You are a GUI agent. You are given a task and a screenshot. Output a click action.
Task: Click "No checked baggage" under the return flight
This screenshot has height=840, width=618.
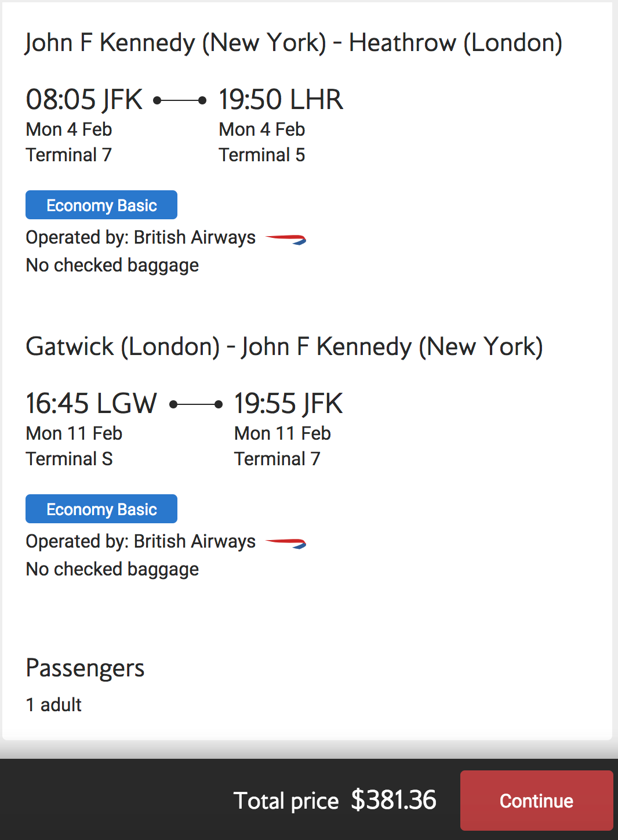[112, 569]
